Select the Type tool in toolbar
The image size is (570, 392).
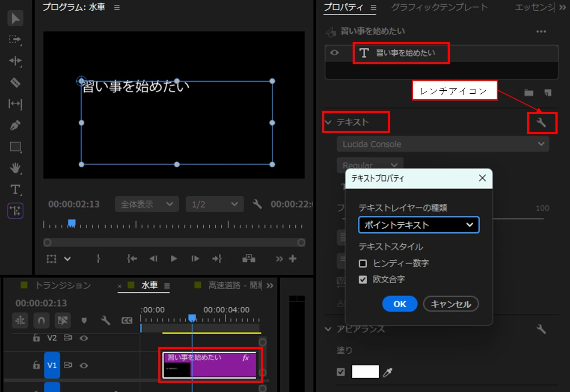15,190
